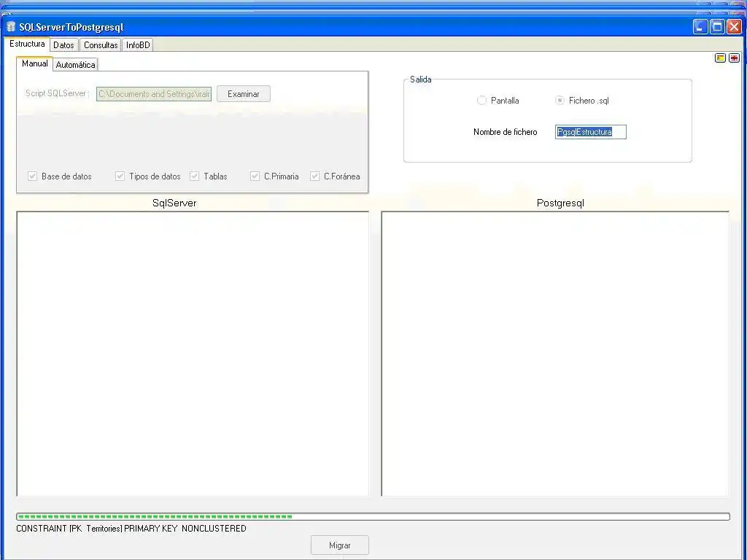Viewport: 747px width, 560px height.
Task: Click the migration progress bar
Action: click(x=373, y=517)
